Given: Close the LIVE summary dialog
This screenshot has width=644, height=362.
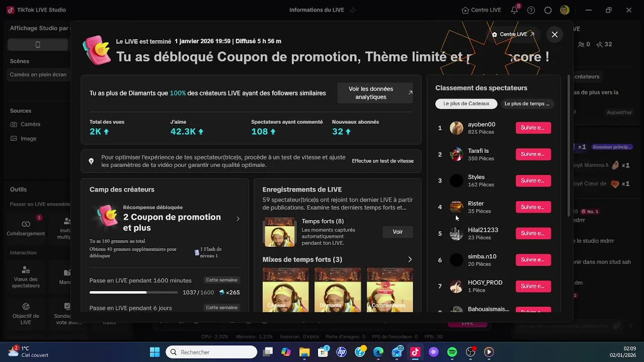Looking at the screenshot, I should coord(554,34).
